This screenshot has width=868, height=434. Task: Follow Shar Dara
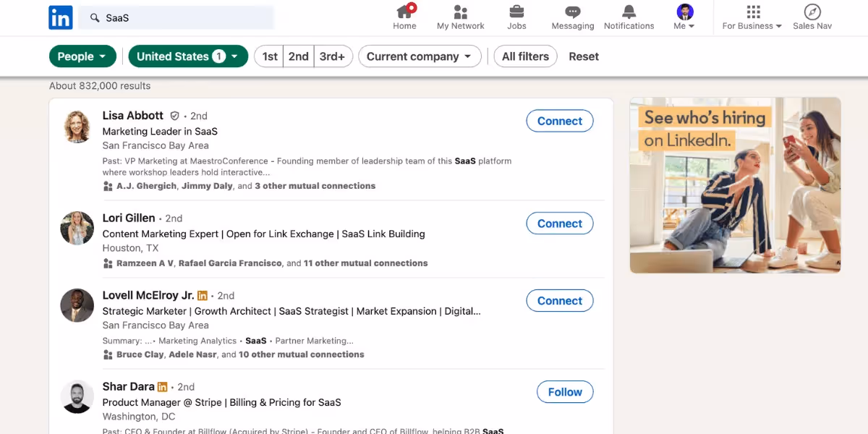565,392
